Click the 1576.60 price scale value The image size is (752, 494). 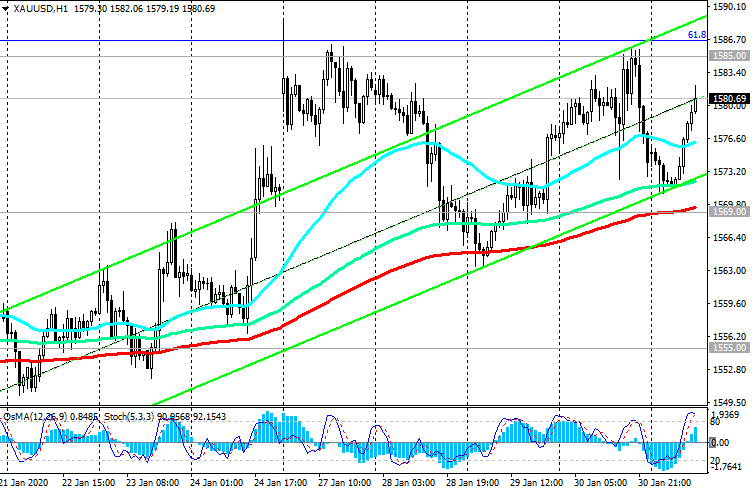[x=729, y=139]
